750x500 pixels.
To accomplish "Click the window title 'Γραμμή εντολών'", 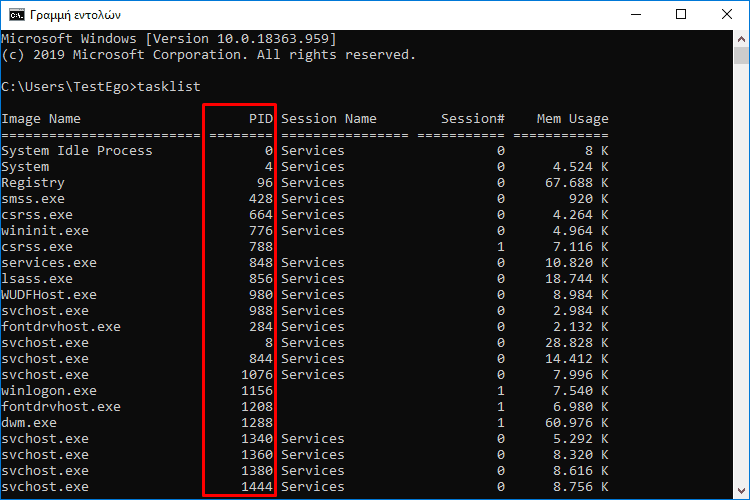I will (x=76, y=15).
